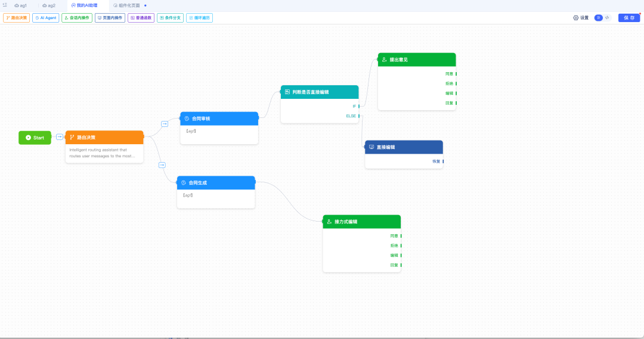644x339 pixels.
Task: Switch to visual list view toggle
Action: (x=599, y=18)
